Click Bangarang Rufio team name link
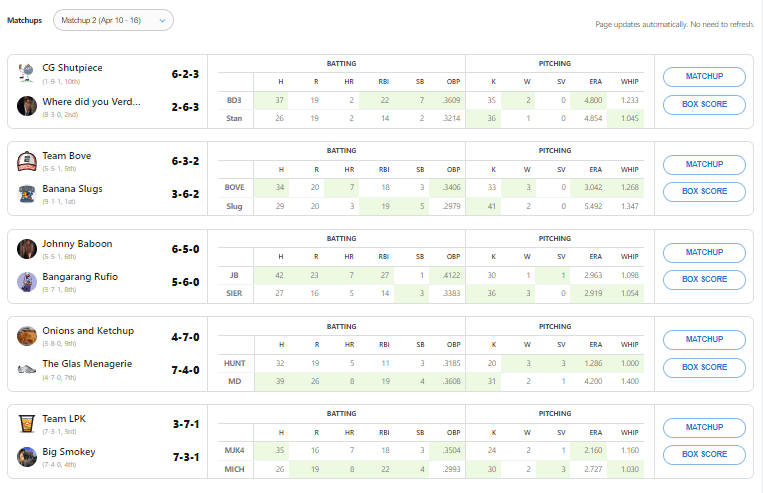The height and width of the screenshot is (493, 763). tap(79, 276)
